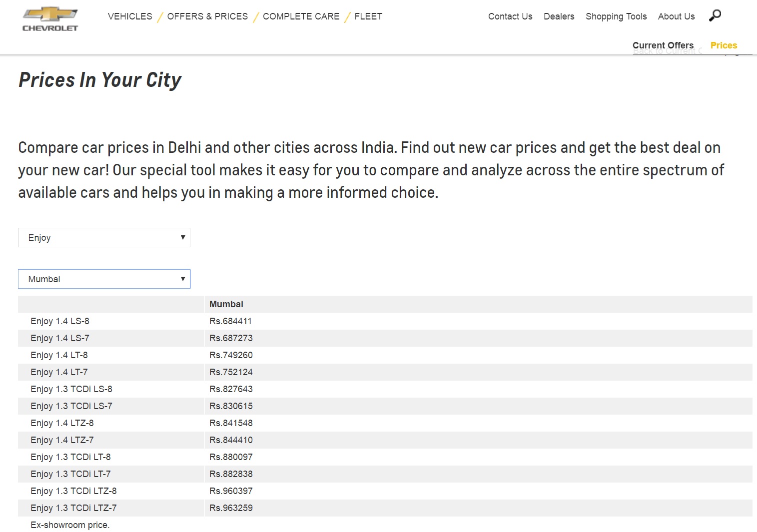
Task: Select price Rs.844410
Action: 231,440
